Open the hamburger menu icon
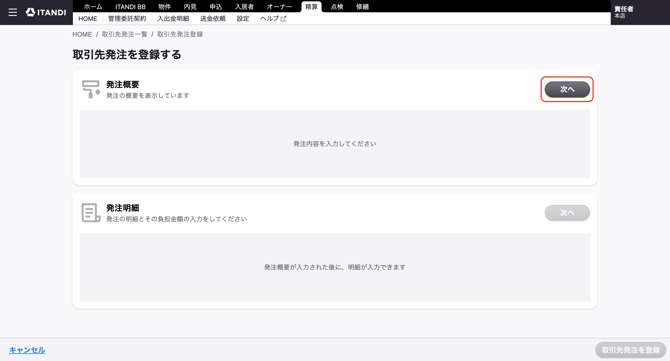The height and width of the screenshot is (361, 670). click(x=13, y=12)
